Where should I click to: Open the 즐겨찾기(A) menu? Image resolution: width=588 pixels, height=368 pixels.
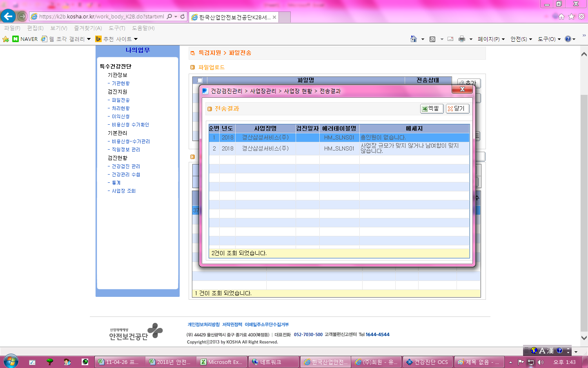(88, 28)
